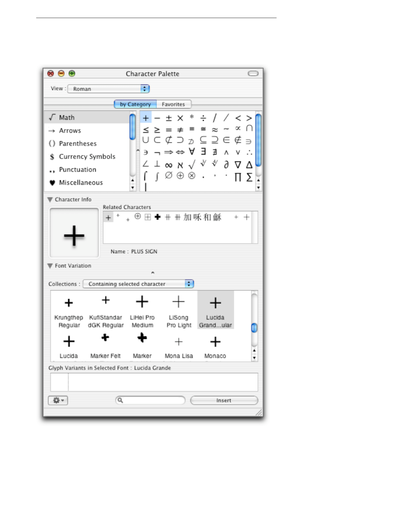Image resolution: width=411 pixels, height=532 pixels.
Task: Select the increment delta (Δ) character
Action: (249, 165)
